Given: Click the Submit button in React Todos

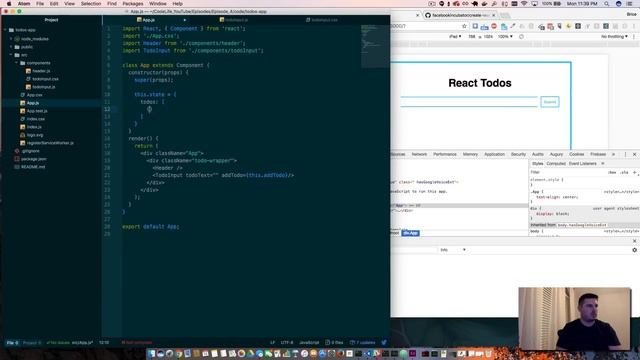Looking at the screenshot, I should pos(550,102).
